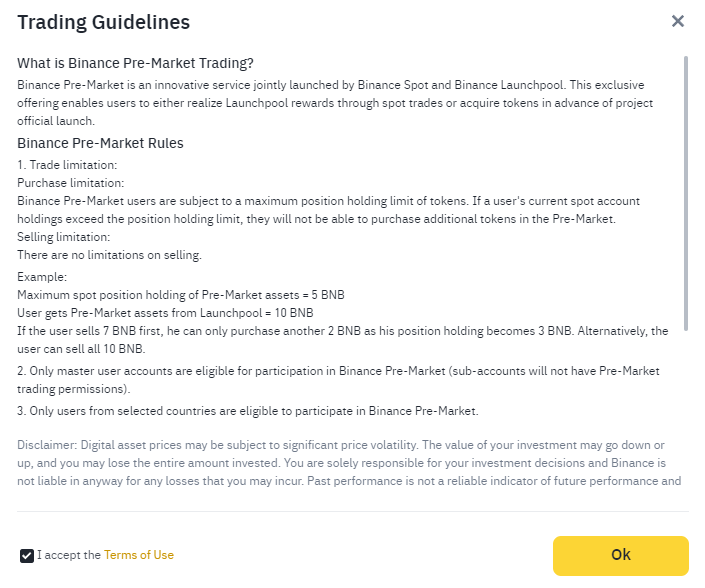Click the Trading Guidelines dialog title
Screen dimensions: 705x588
(103, 22)
